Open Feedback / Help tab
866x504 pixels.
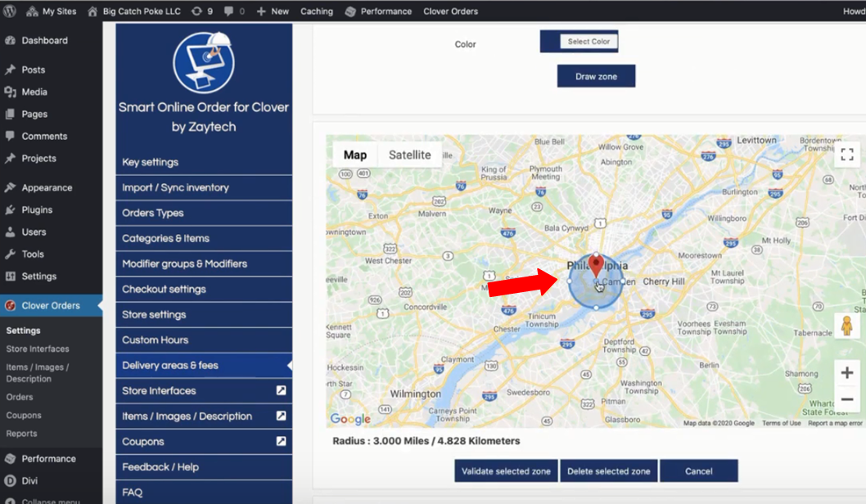[204, 467]
